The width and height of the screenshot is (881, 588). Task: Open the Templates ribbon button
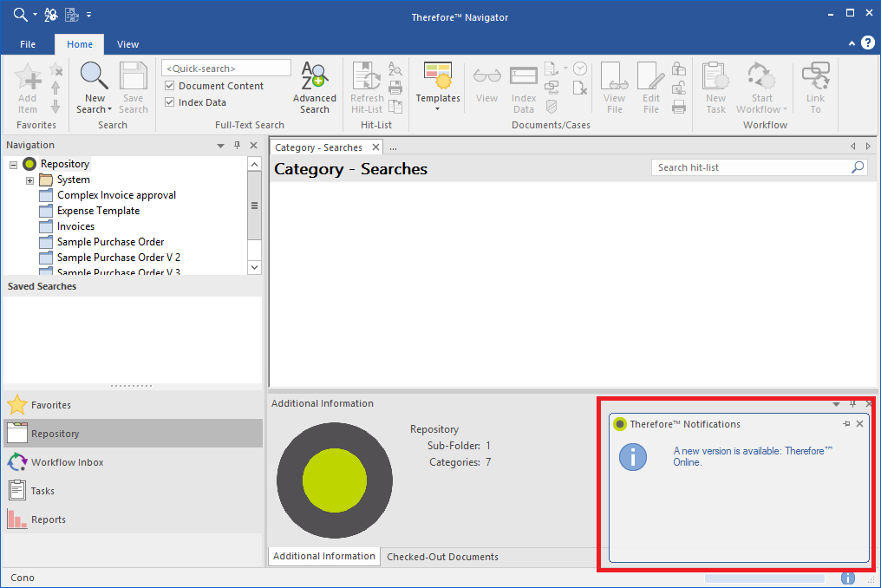(x=437, y=78)
